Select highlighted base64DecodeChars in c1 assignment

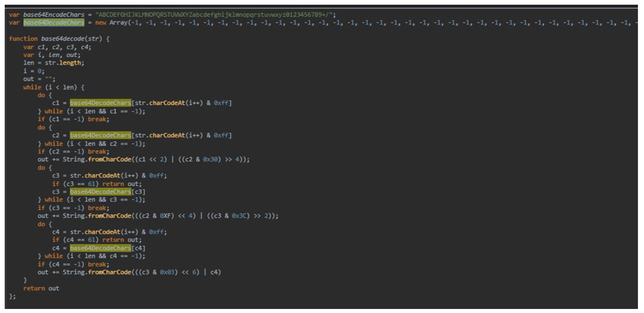pyautogui.click(x=100, y=103)
